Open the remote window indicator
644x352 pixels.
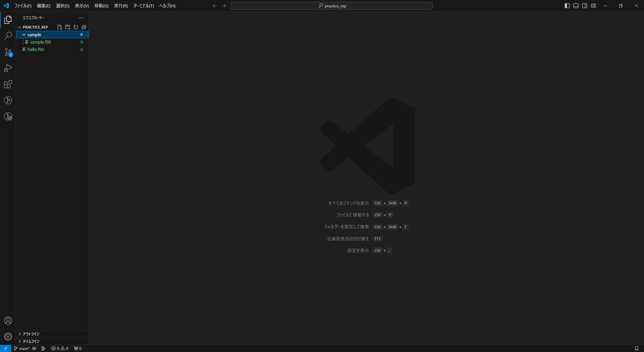pos(6,348)
